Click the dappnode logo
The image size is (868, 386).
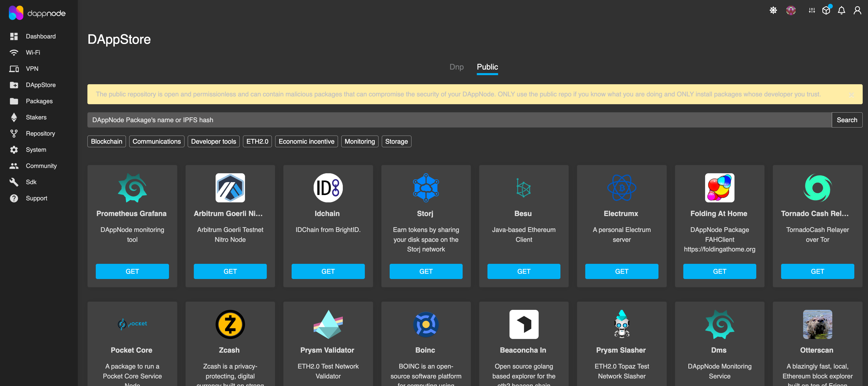coord(37,13)
